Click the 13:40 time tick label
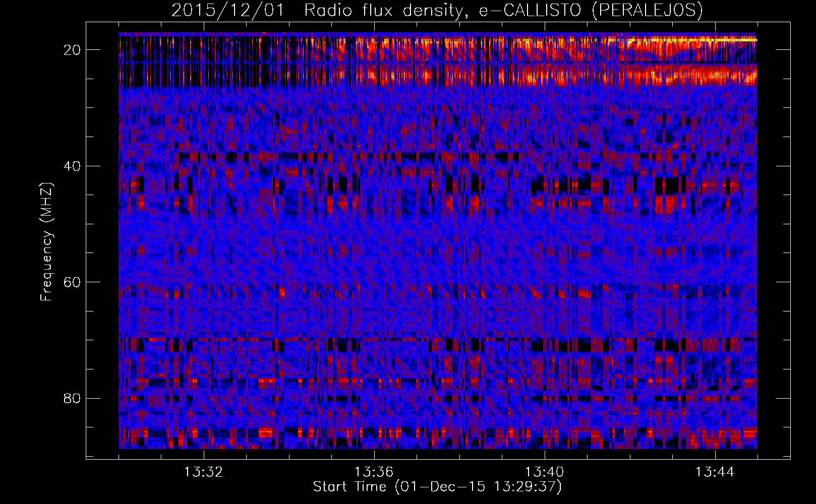The height and width of the screenshot is (504, 816). click(545, 472)
